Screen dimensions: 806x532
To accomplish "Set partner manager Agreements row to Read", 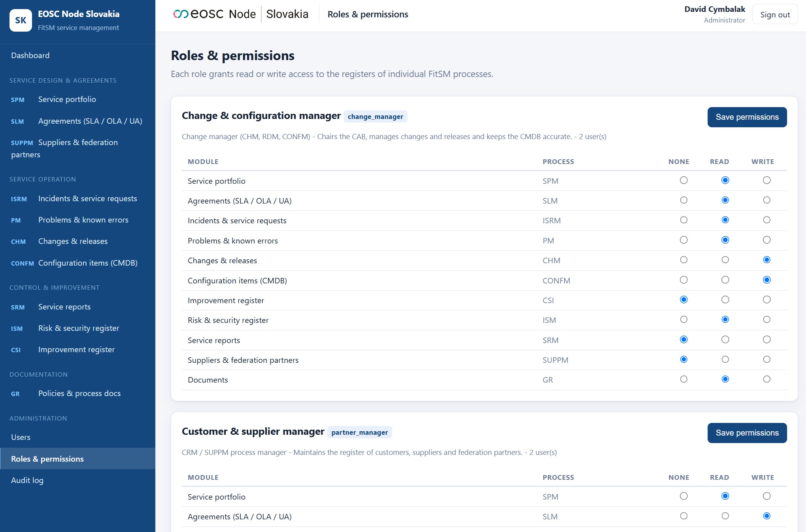I will [725, 516].
